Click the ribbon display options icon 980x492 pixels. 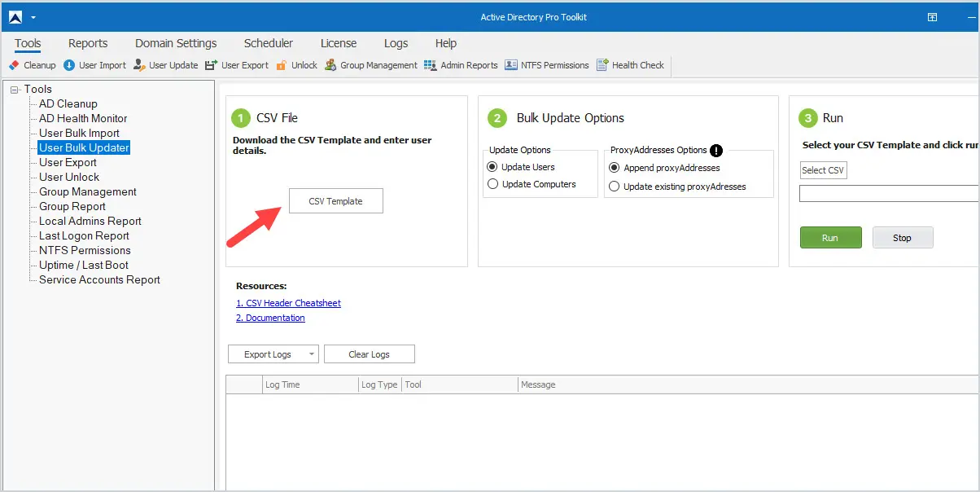click(x=932, y=17)
